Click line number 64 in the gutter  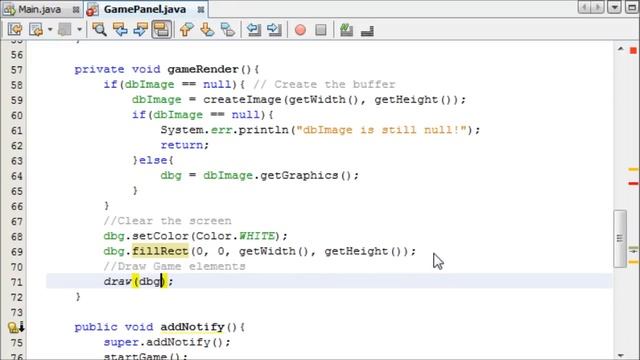[16, 176]
